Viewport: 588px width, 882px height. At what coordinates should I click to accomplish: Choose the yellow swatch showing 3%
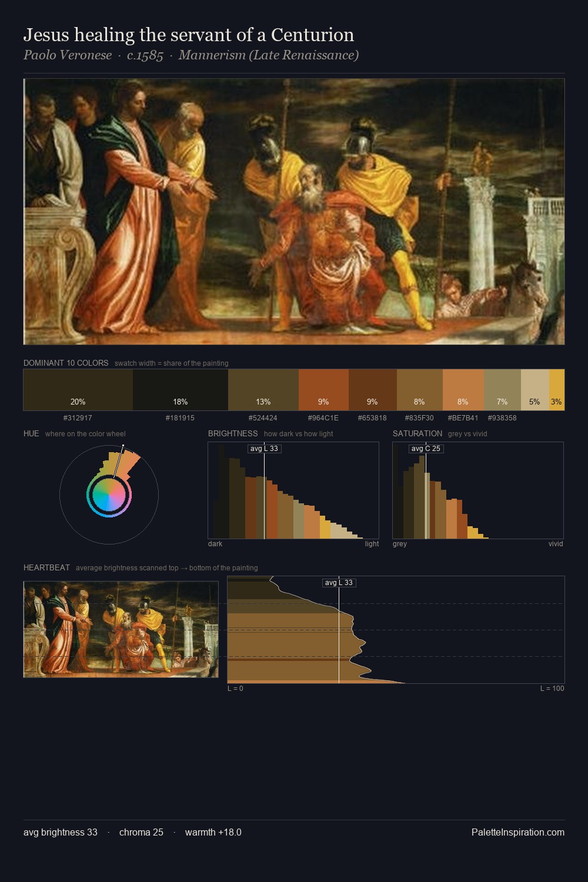pyautogui.click(x=557, y=390)
